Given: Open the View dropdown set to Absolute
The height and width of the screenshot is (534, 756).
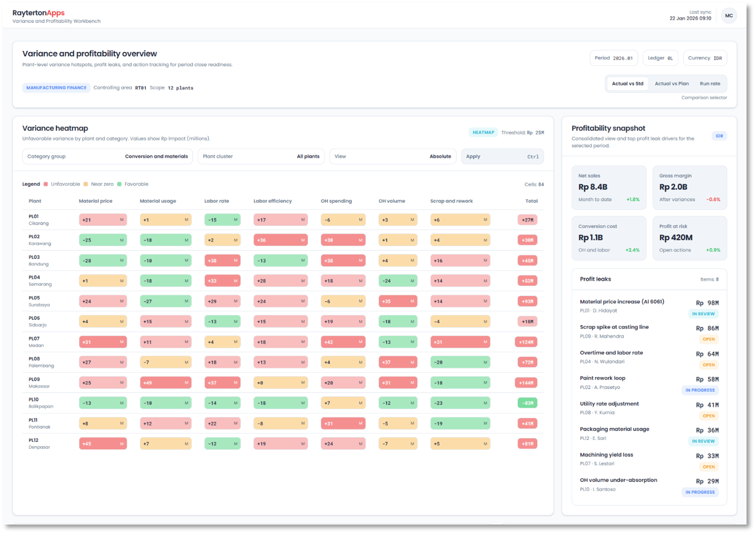Looking at the screenshot, I should coord(392,156).
